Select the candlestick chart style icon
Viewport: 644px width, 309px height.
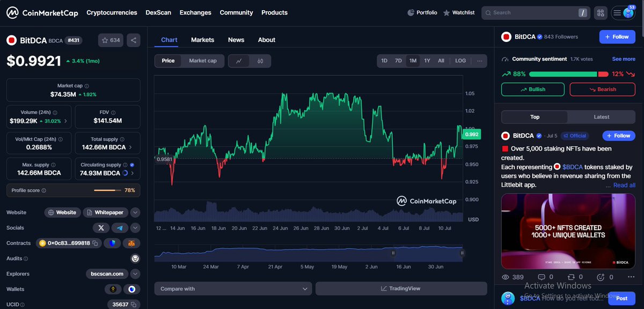click(x=260, y=61)
